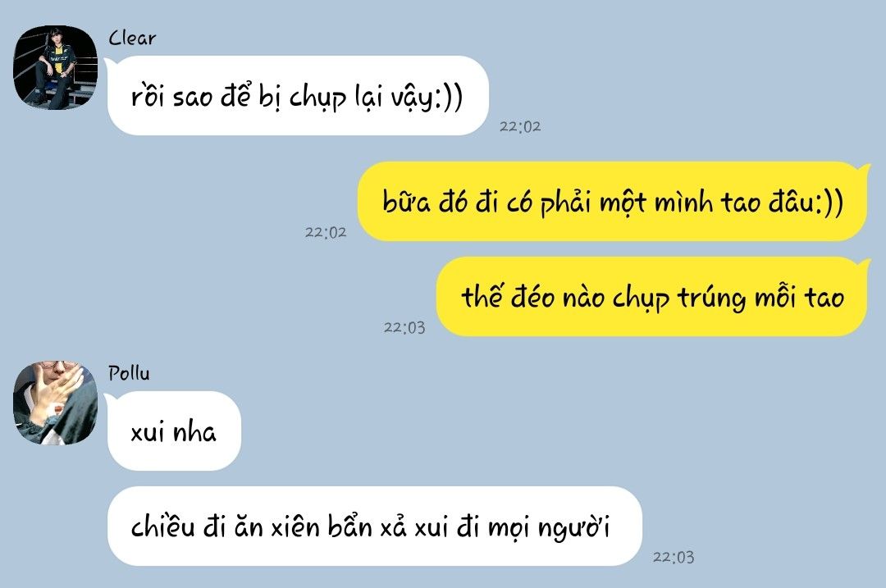The width and height of the screenshot is (886, 588).
Task: Click the 22:03 timestamp after Pollu's last message
Action: [674, 557]
